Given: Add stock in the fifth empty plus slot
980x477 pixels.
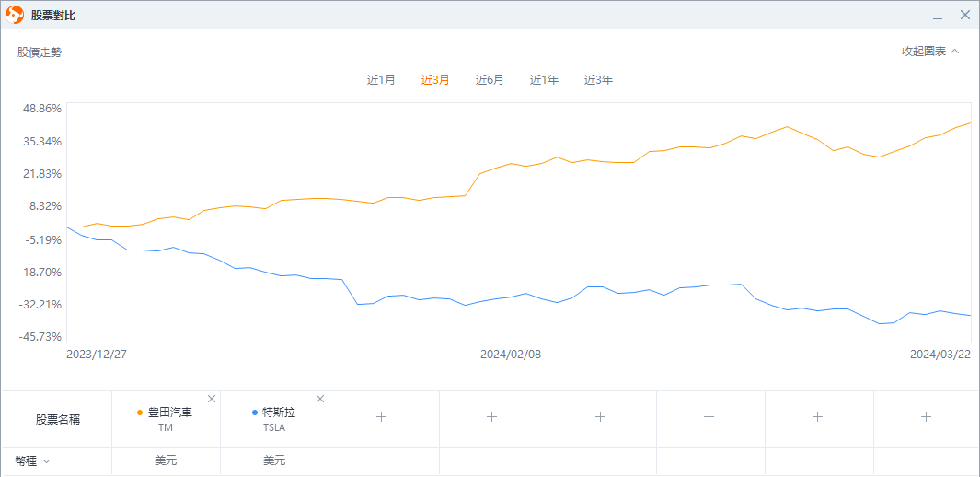Looking at the screenshot, I should pos(817,416).
